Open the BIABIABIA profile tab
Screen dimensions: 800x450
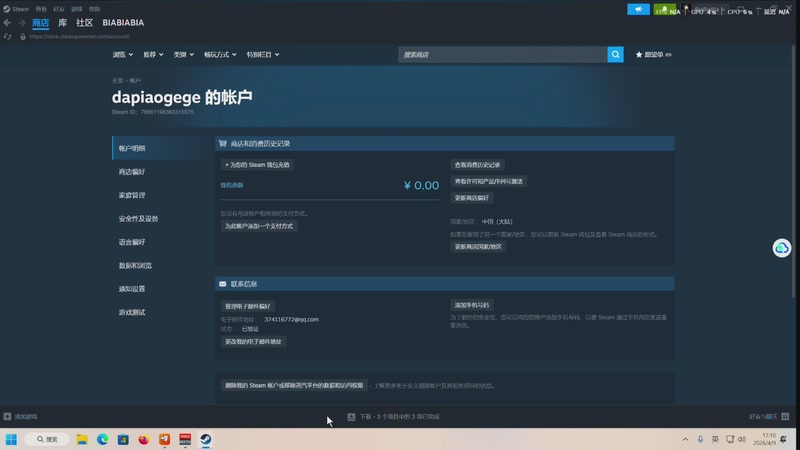point(123,22)
